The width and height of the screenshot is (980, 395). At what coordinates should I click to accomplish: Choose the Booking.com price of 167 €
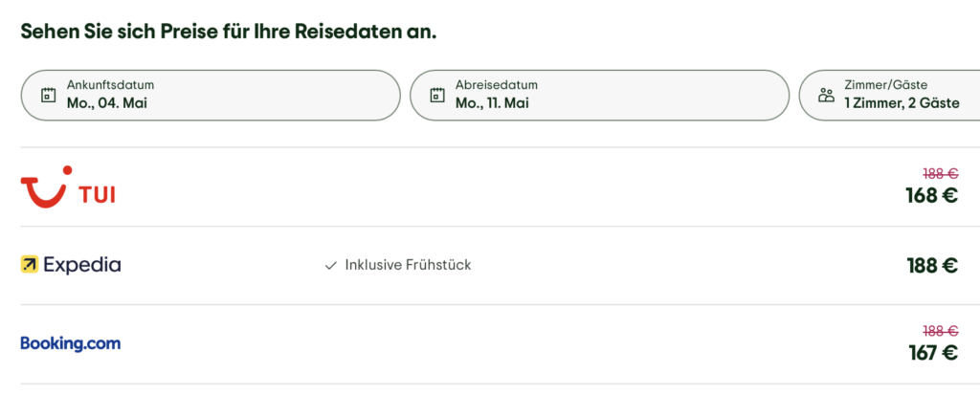tap(932, 353)
